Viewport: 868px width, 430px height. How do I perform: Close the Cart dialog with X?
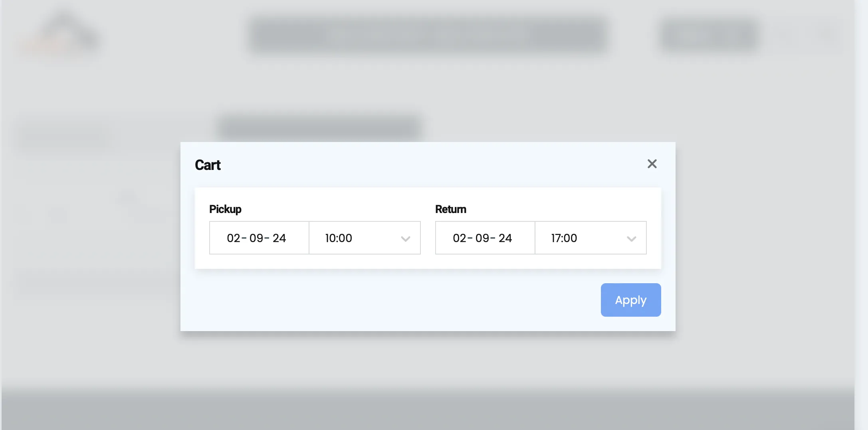tap(652, 164)
